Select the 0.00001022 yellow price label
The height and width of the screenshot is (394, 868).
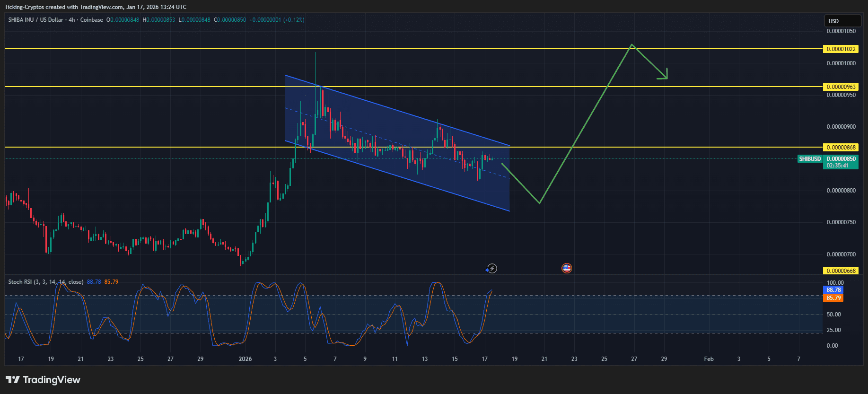pos(840,49)
